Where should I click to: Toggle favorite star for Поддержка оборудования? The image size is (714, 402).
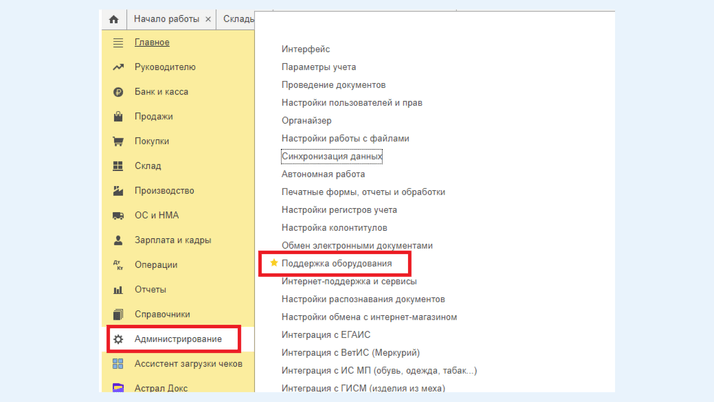274,263
